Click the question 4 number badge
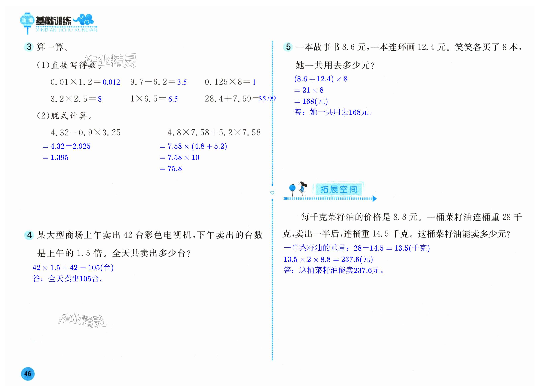Image resolution: width=540 pixels, height=392 pixels. 29,235
